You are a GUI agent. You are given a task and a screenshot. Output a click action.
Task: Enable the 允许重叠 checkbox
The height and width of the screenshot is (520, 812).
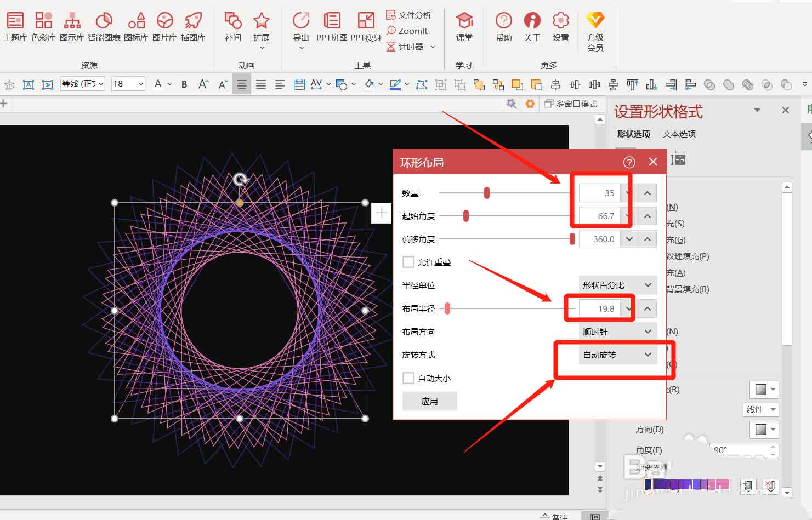point(408,262)
